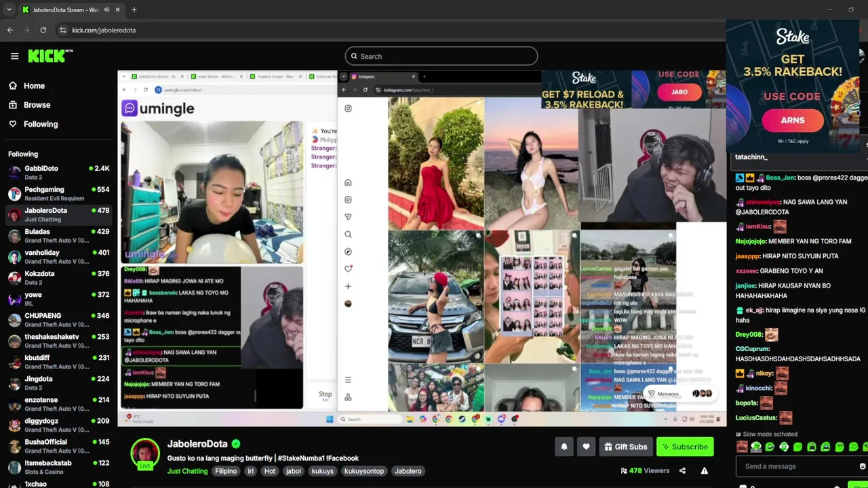Click GabbiDoto's avatar in sidebar
The image size is (868, 488).
[14, 172]
